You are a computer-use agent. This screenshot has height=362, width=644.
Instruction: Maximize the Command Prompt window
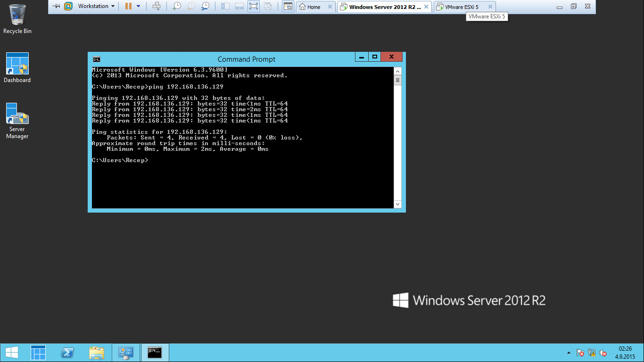pos(375,57)
